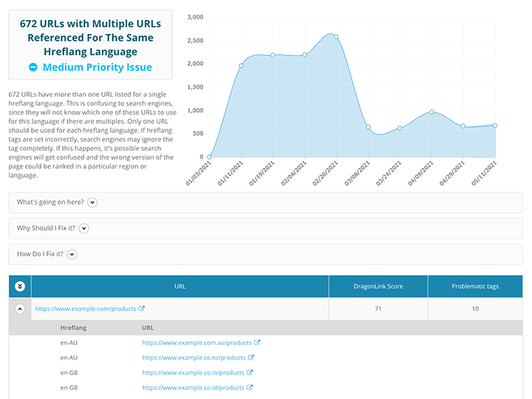This screenshot has height=399, width=532.
Task: Expand "How Do I Fix it?" section
Action: tap(72, 254)
